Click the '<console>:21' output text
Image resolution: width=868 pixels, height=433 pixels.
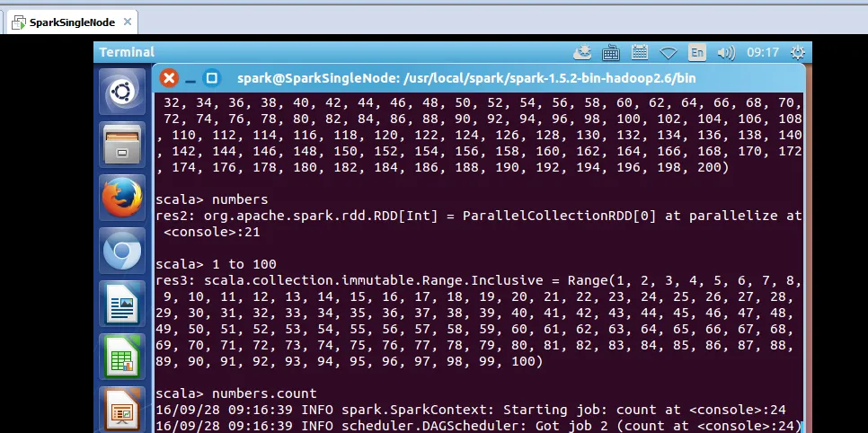(211, 232)
